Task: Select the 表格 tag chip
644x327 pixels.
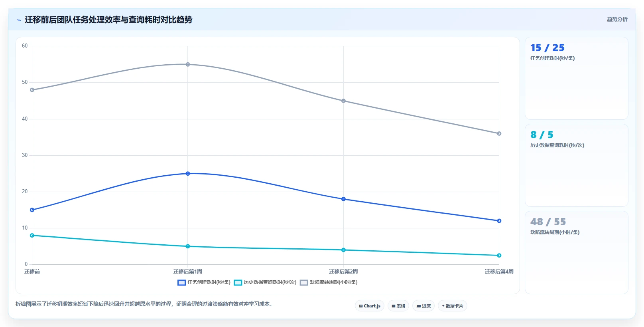Action: [x=398, y=306]
